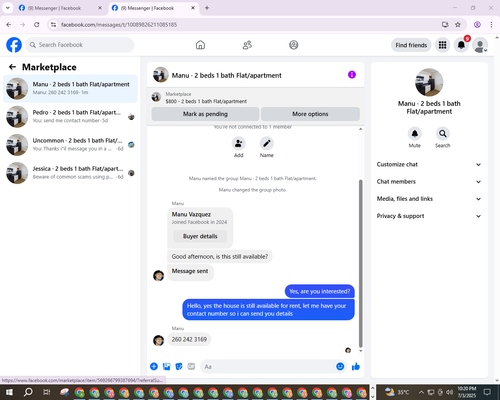
Task: Bookmark this page with the star icon
Action: point(458,25)
